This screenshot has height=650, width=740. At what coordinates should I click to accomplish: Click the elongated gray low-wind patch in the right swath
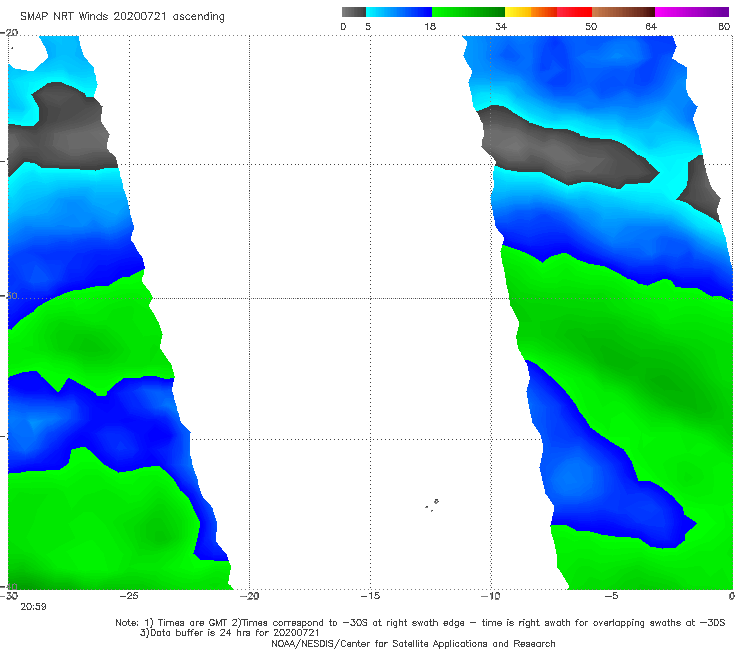click(x=566, y=149)
